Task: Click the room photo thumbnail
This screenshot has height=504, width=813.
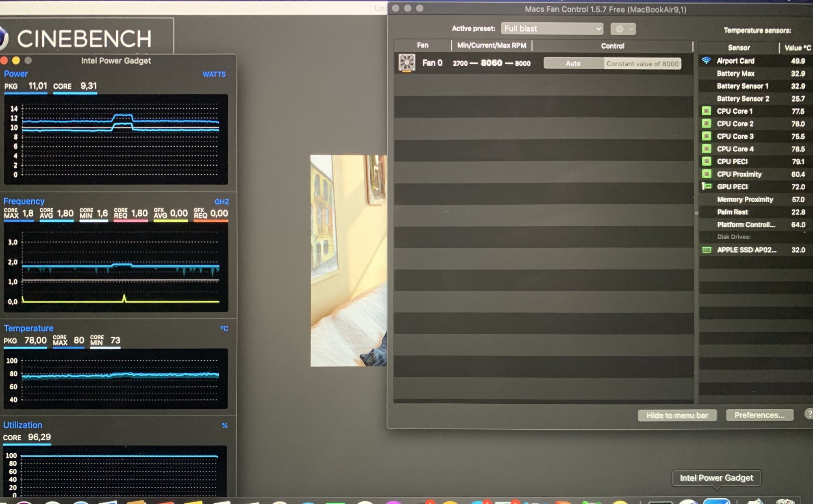Action: 348,260
